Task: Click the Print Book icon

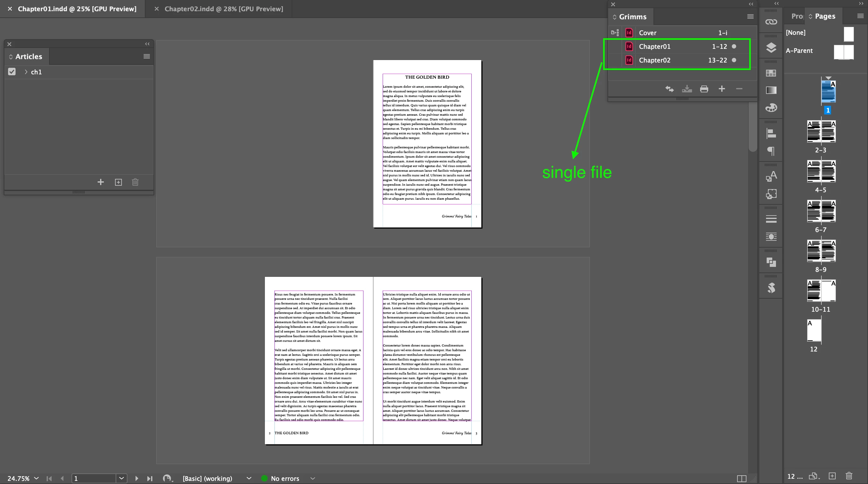Action: (704, 89)
